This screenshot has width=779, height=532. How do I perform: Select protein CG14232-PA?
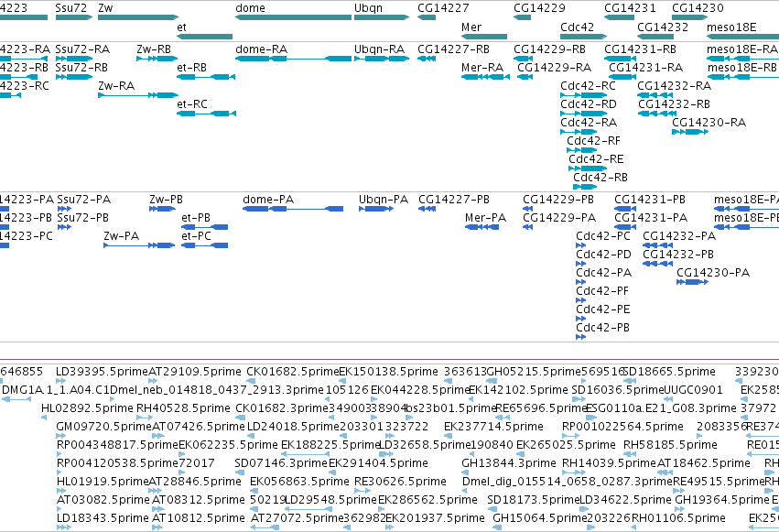658,245
